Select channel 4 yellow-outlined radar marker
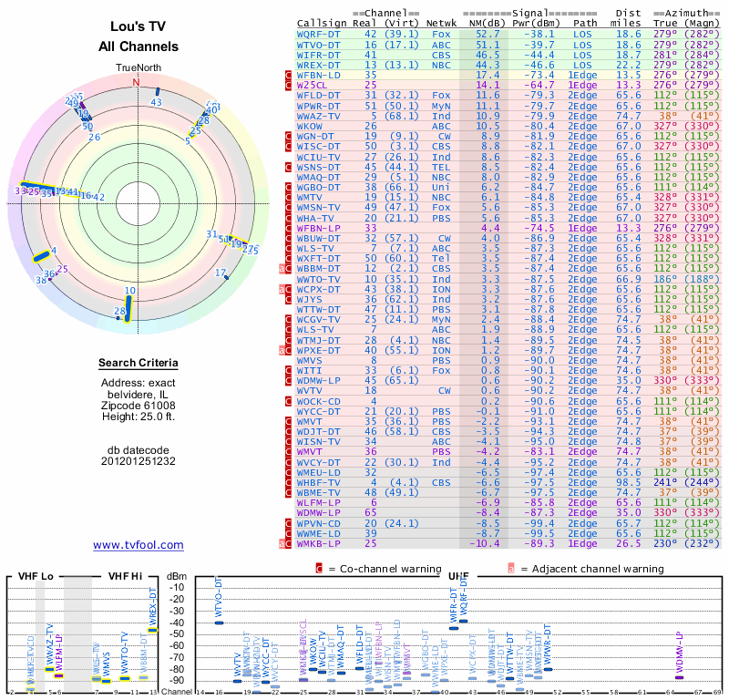 coord(42,256)
